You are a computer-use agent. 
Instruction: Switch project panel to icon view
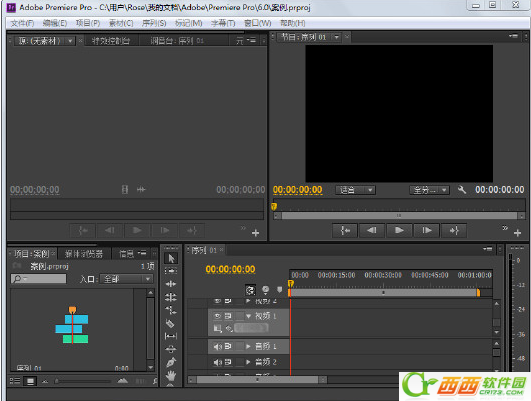tap(30, 381)
